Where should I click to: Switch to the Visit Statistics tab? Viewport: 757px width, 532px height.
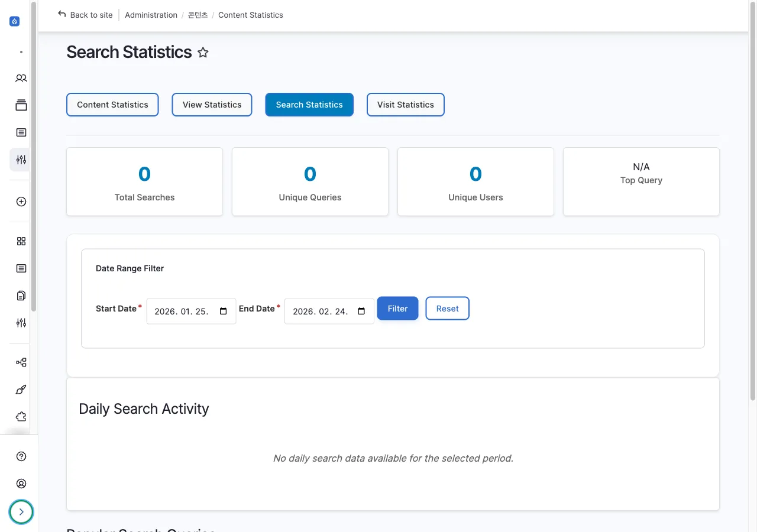coord(405,105)
